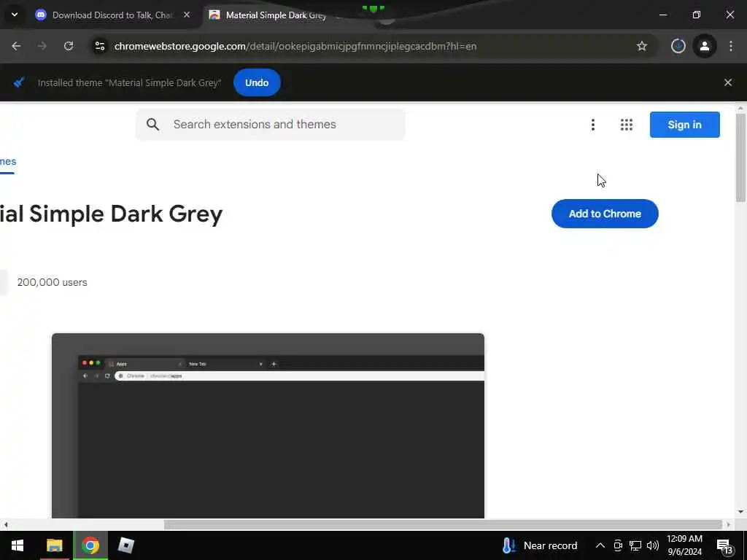Open the theme preview screenshot
The image size is (747, 560).
[x=268, y=426]
